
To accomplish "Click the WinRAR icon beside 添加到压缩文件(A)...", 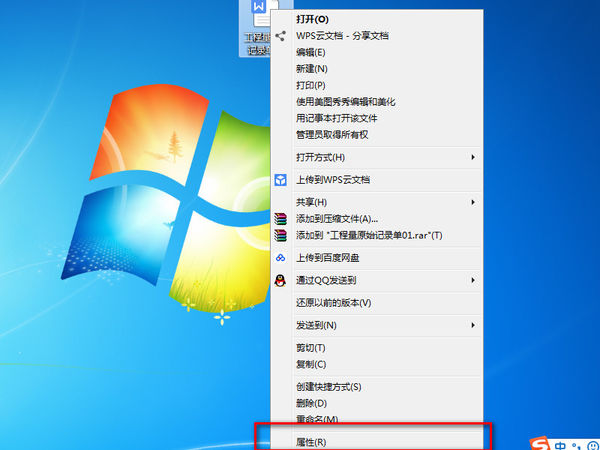I will pyautogui.click(x=280, y=219).
